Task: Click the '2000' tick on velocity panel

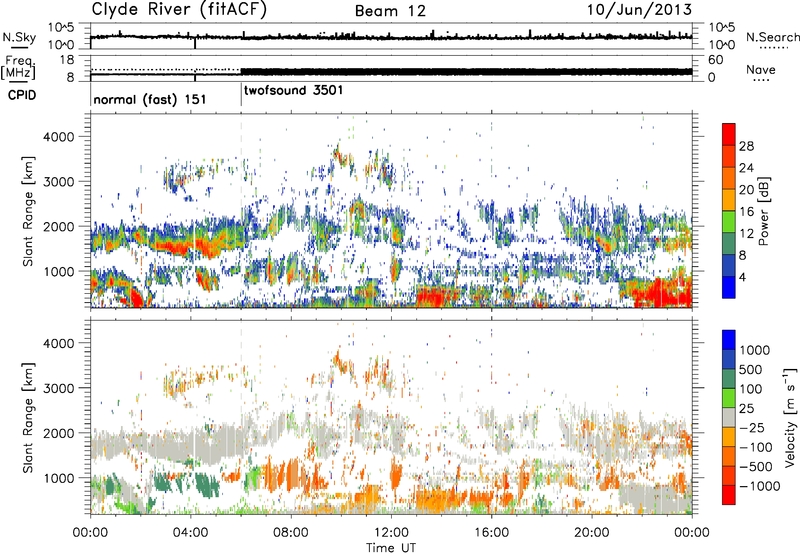Action: (61, 433)
